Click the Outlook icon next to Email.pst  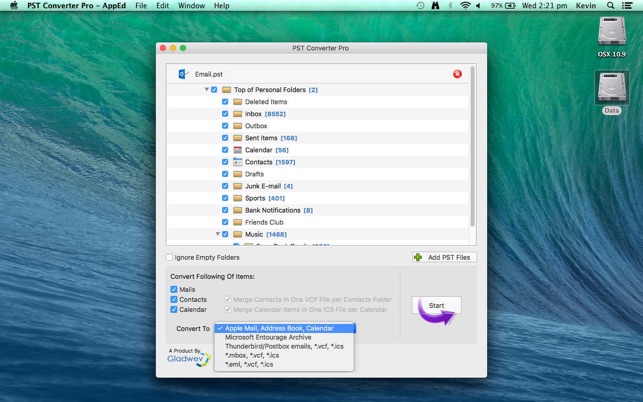pos(183,74)
